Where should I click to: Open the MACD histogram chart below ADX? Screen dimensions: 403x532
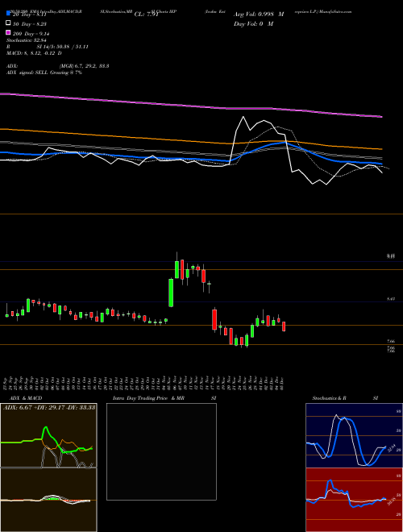[x=48, y=500]
